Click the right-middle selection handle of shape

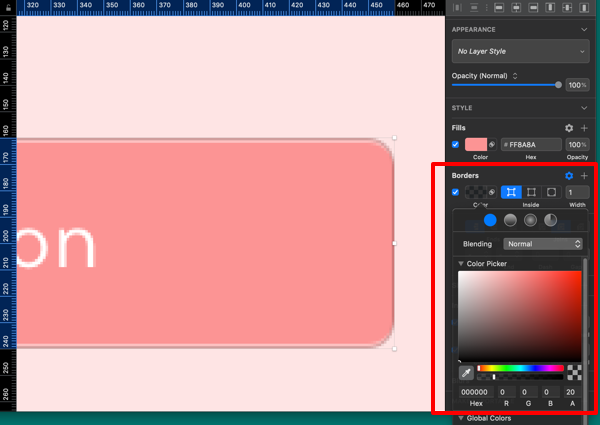395,243
